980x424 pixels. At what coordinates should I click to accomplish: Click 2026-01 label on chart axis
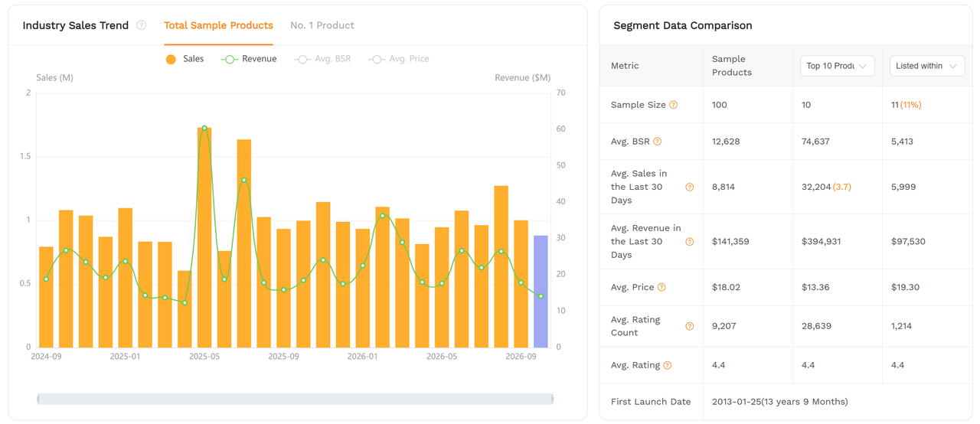pos(362,357)
